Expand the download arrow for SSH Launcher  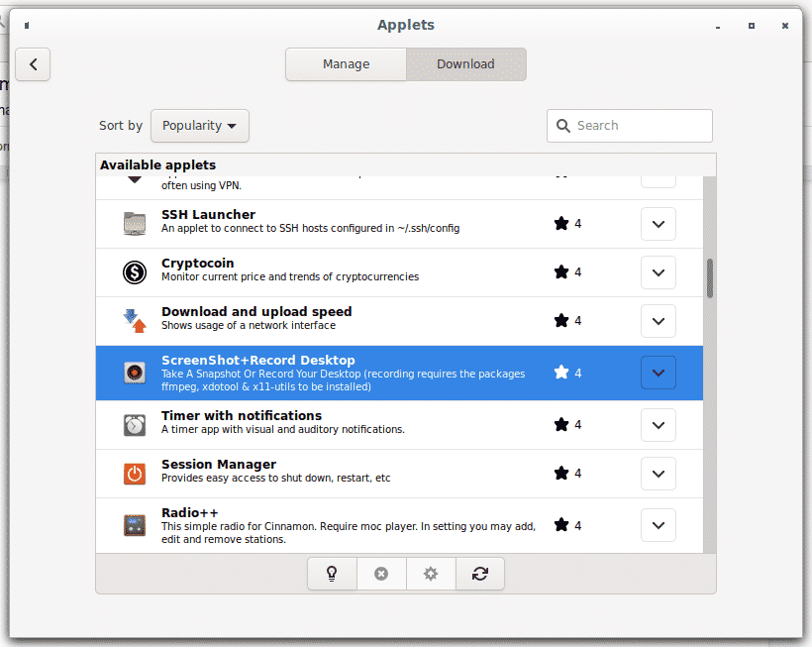pos(659,224)
